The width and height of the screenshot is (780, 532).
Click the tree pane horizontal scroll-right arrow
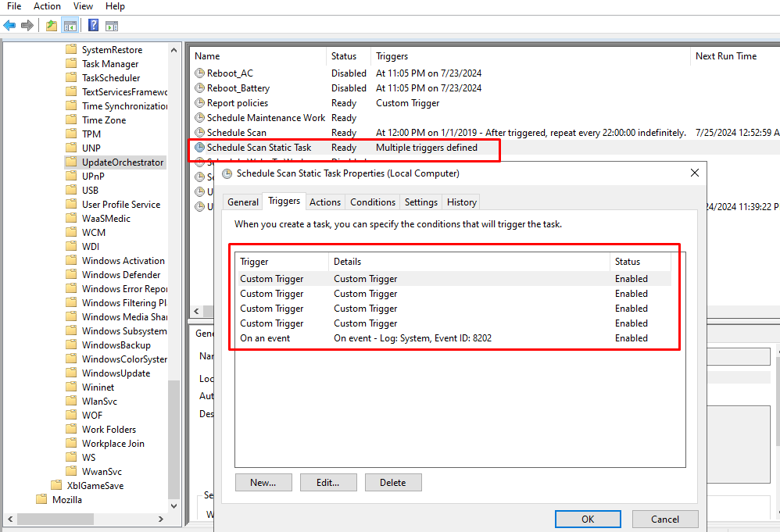click(161, 519)
